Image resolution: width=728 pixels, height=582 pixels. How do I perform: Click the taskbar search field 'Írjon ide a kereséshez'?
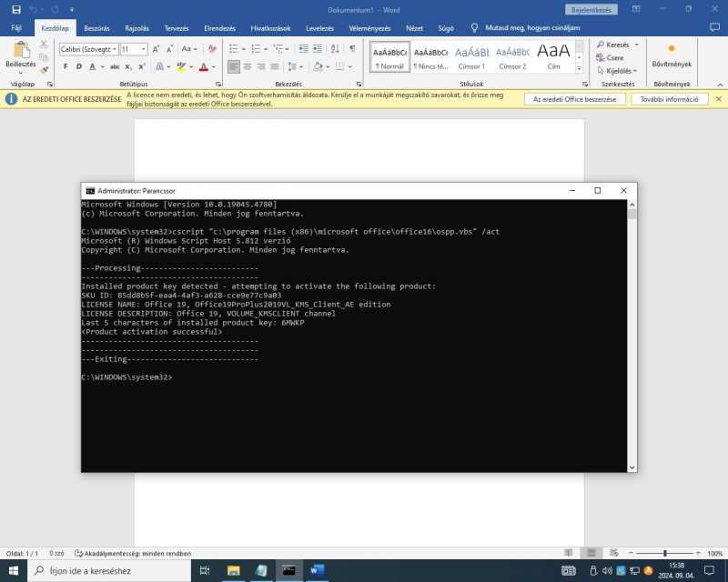tap(109, 571)
